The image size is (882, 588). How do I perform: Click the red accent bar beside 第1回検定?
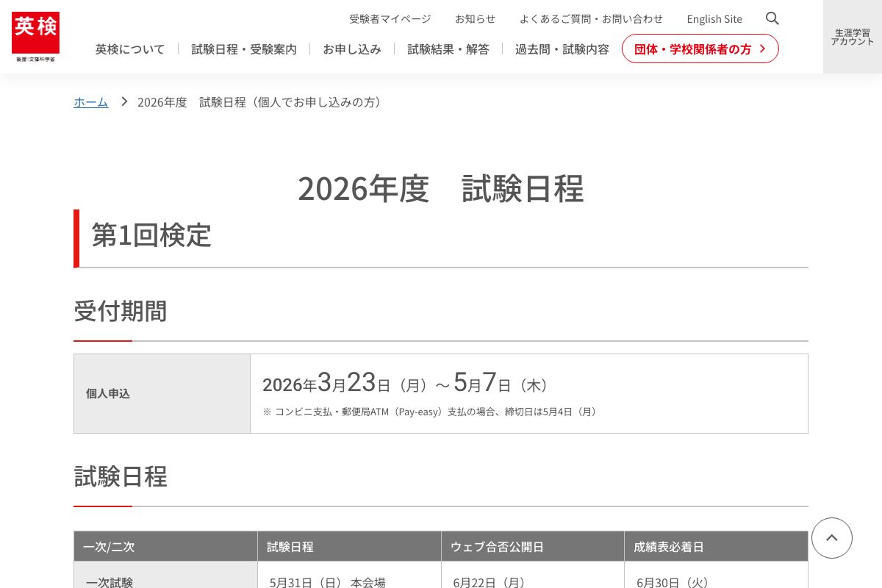click(76, 238)
